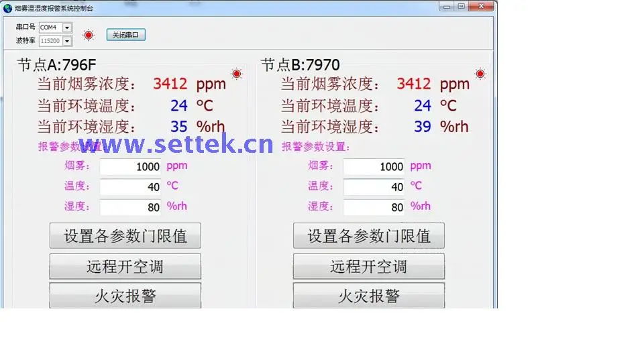
Task: Click node A smoke value 3412
Action: 170,84
